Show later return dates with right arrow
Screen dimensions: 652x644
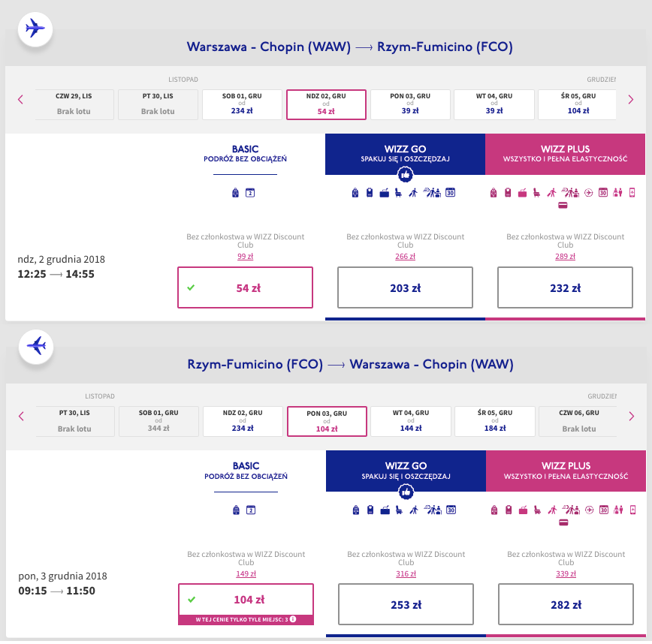[631, 416]
